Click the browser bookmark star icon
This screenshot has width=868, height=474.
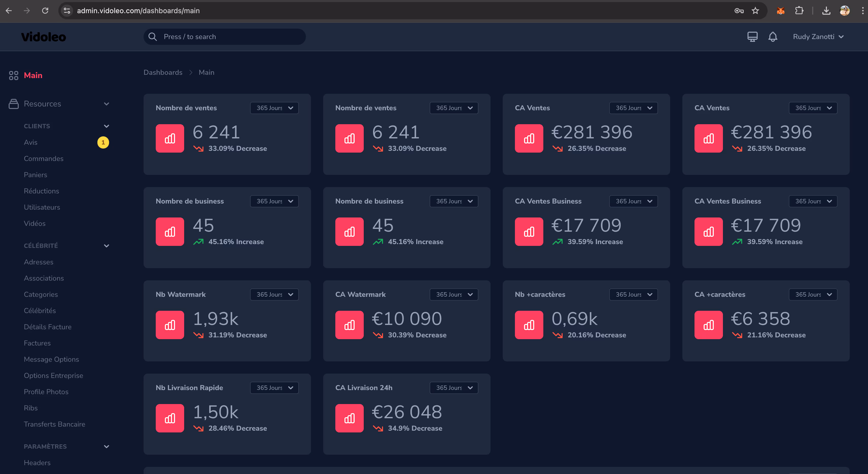coord(755,11)
